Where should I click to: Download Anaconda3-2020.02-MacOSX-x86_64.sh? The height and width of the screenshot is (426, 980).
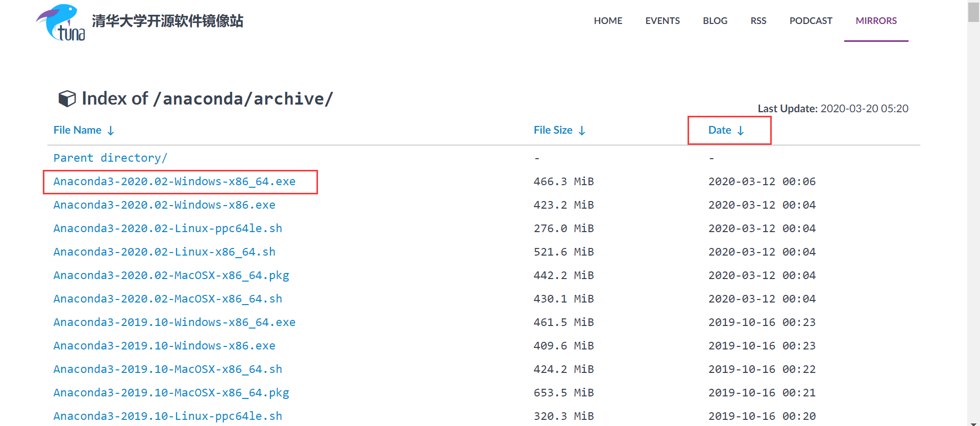pyautogui.click(x=168, y=299)
